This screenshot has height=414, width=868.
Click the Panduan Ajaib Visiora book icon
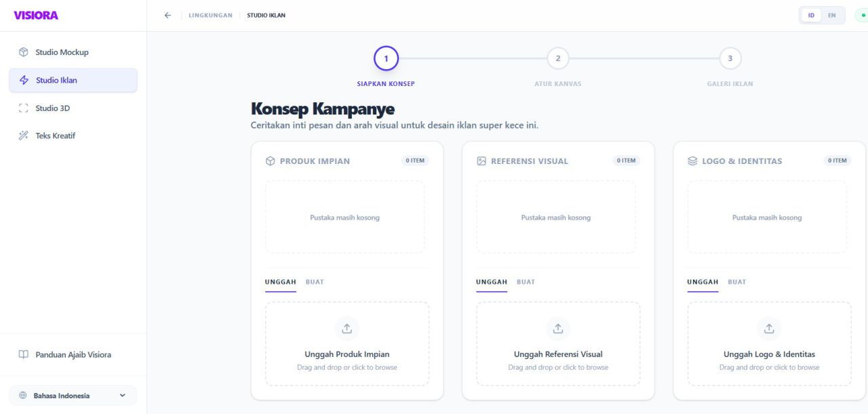click(24, 354)
